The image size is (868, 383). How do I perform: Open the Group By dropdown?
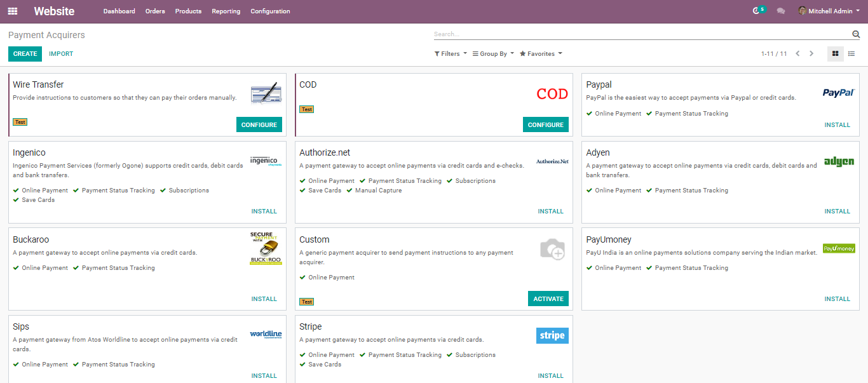point(493,54)
